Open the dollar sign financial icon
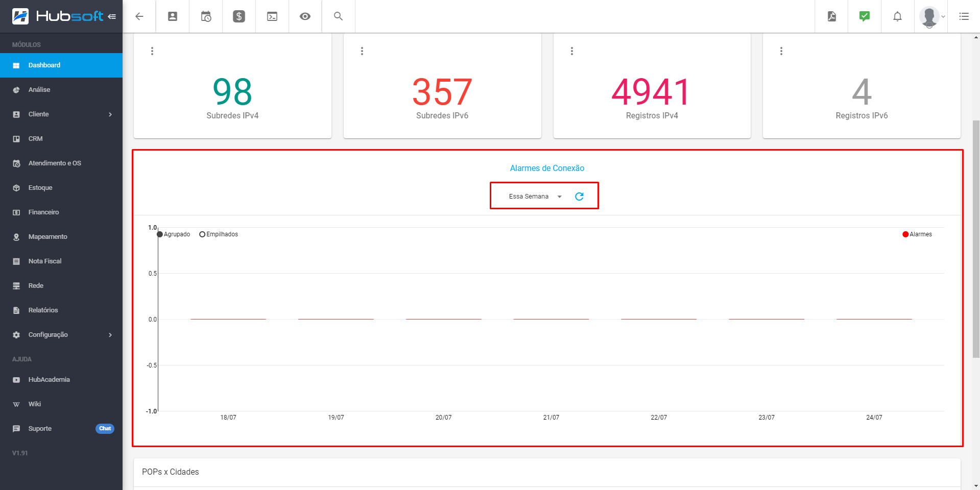 click(x=238, y=16)
